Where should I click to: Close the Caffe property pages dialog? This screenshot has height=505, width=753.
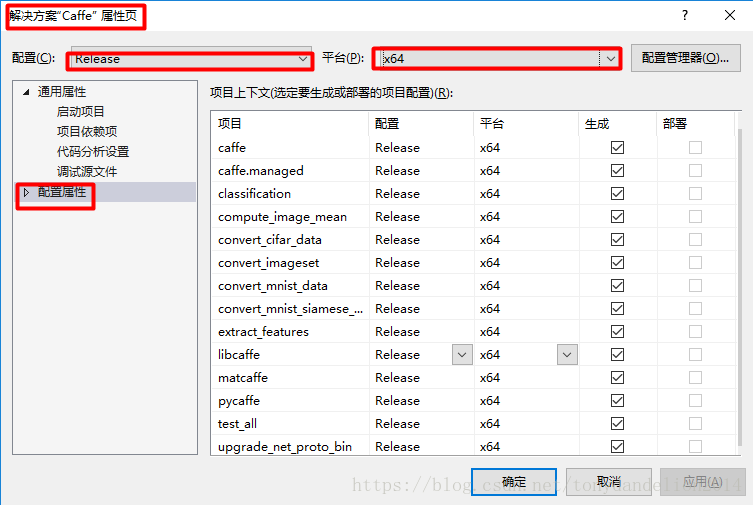click(730, 15)
